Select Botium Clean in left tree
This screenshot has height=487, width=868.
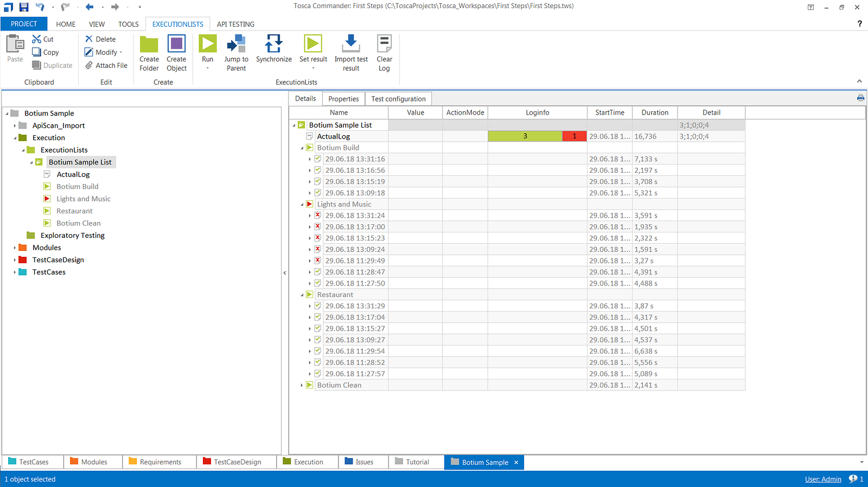tap(79, 223)
